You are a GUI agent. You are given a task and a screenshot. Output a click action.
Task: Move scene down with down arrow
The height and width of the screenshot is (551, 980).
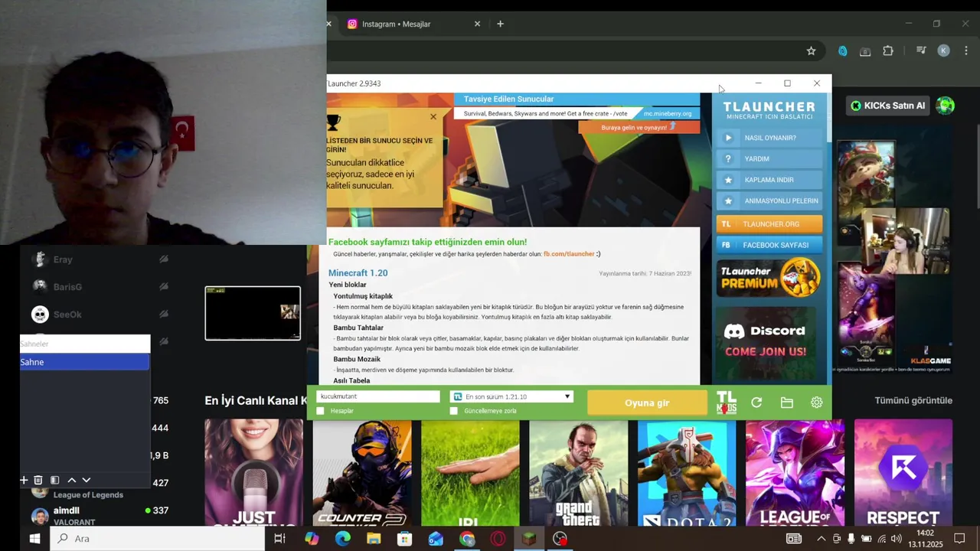(x=86, y=480)
